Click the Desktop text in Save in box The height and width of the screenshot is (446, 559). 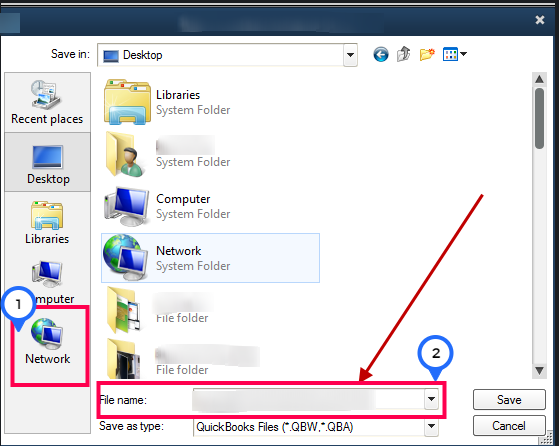point(143,55)
